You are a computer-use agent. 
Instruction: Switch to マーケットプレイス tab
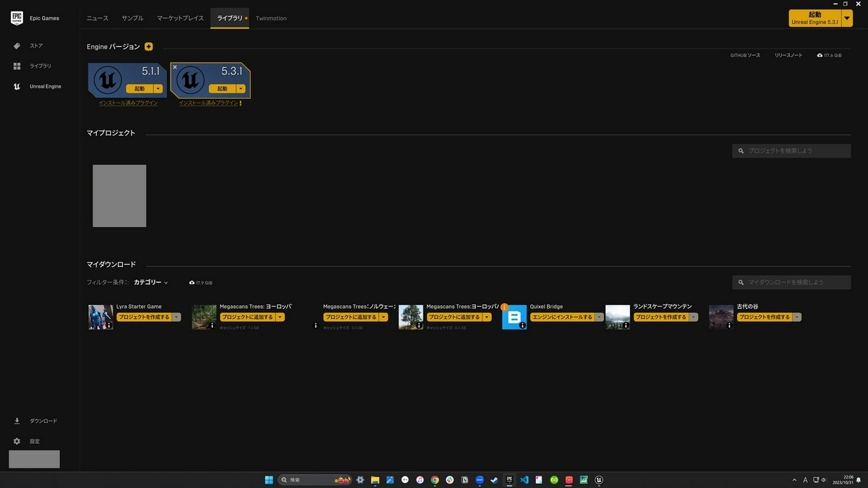point(181,18)
